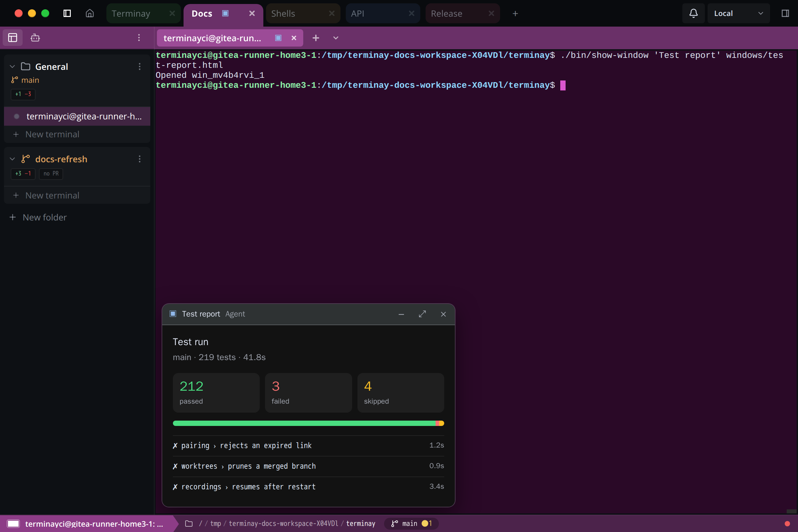798x532 pixels.
Task: Click the +1 −3 diff badge
Action: (23, 94)
